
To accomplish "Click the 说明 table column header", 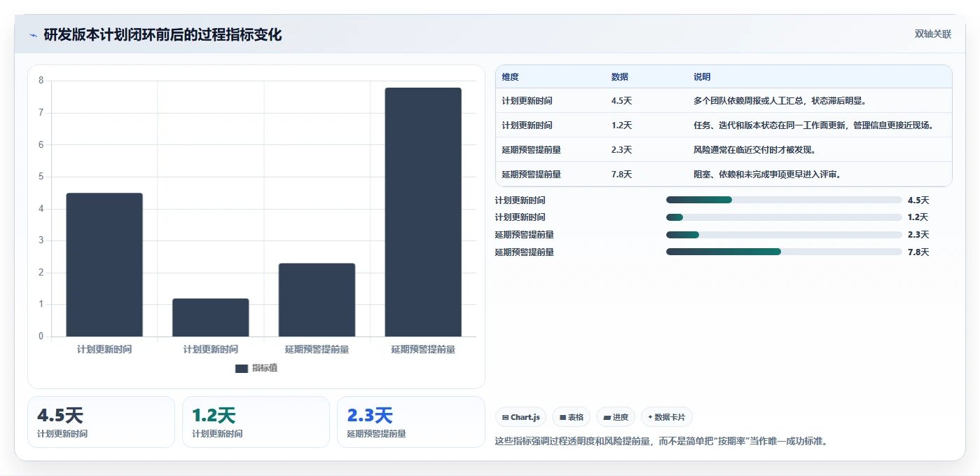I will (702, 77).
